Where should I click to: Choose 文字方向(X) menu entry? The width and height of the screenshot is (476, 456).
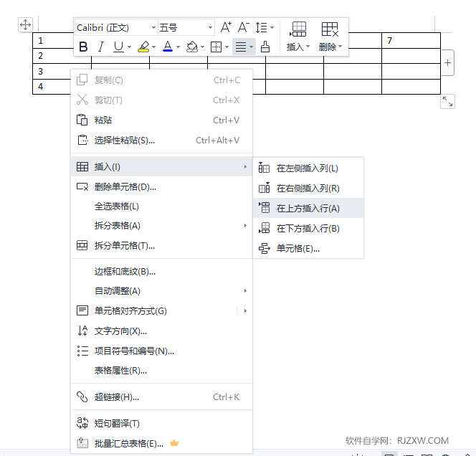[161, 331]
